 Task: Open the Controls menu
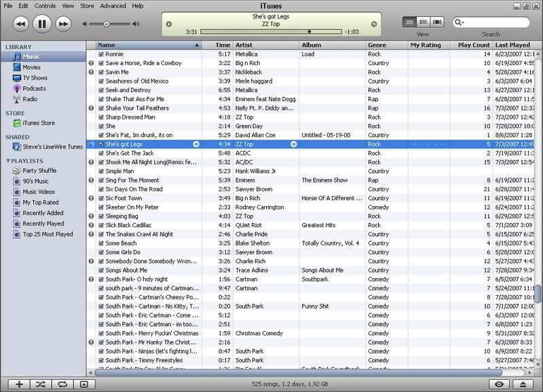(x=45, y=6)
